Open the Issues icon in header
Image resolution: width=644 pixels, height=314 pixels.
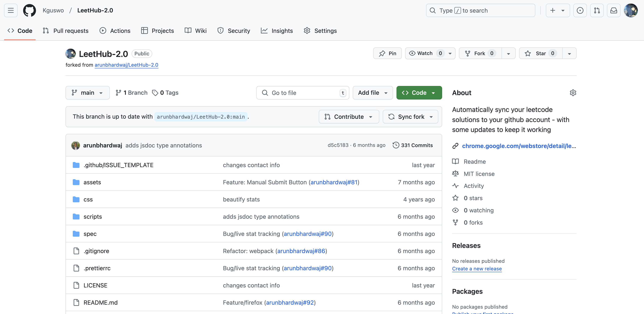tap(580, 10)
